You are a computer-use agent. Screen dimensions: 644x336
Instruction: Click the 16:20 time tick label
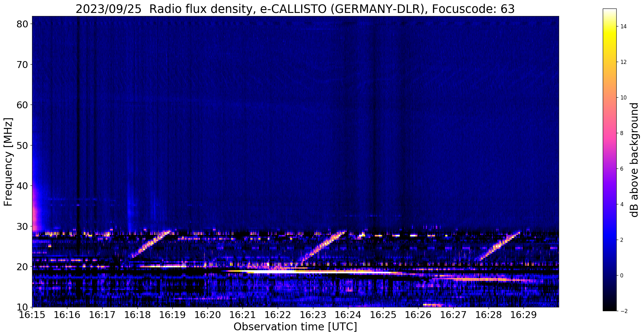point(208,315)
